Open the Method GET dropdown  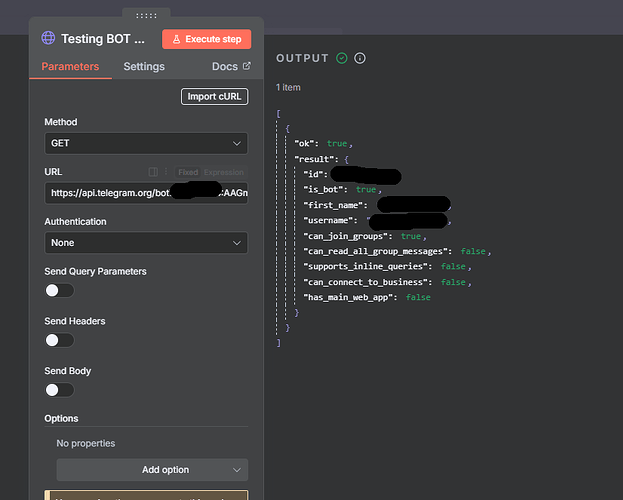[x=146, y=143]
